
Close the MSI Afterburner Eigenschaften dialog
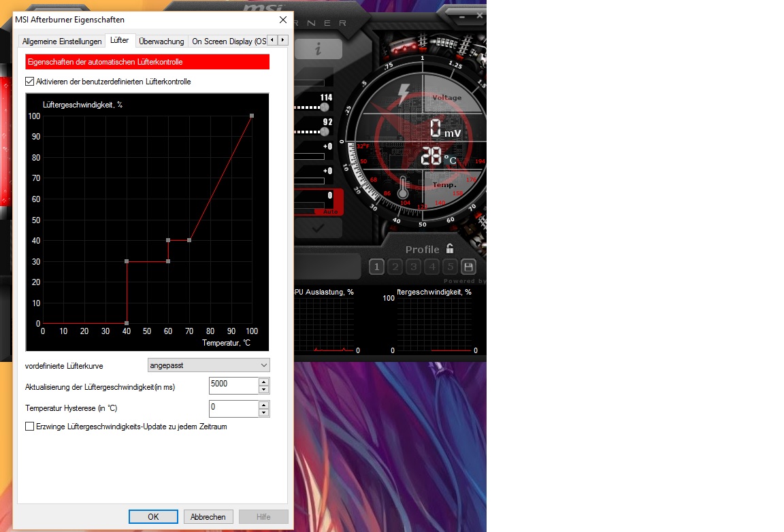[283, 20]
